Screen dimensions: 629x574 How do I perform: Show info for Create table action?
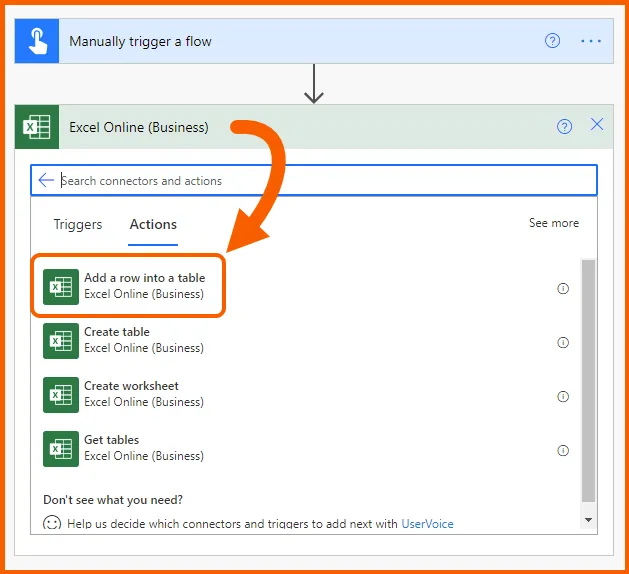(x=563, y=342)
